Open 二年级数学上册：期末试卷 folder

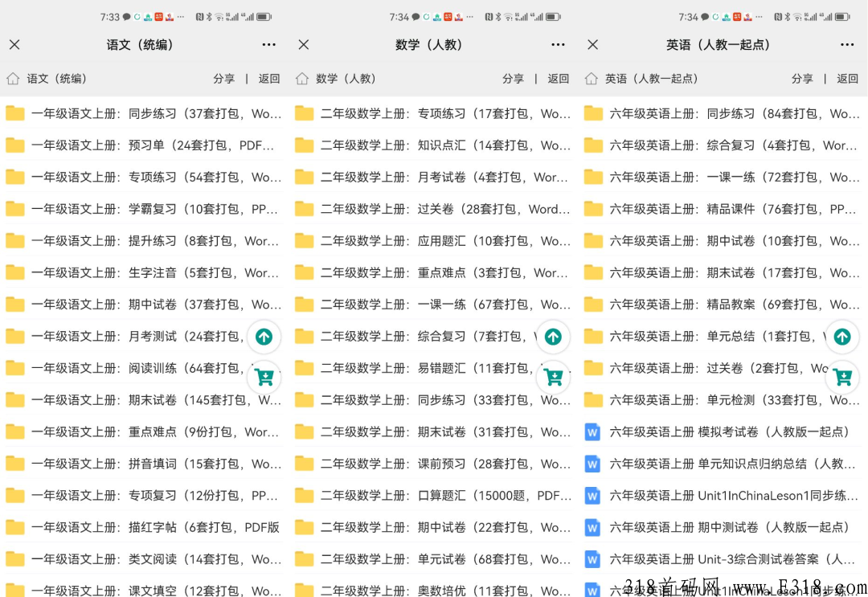click(x=433, y=431)
